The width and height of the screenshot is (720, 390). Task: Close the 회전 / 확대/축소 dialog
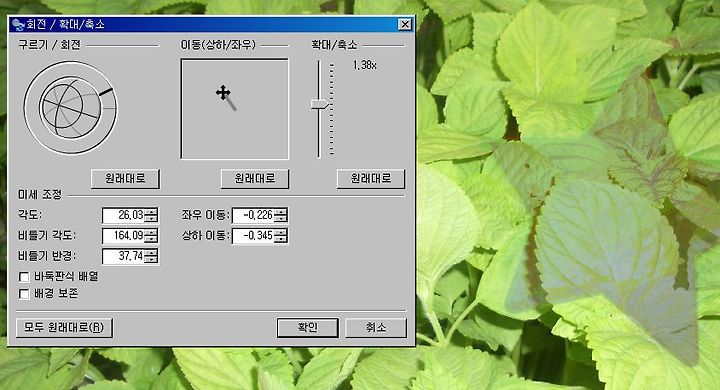click(405, 24)
